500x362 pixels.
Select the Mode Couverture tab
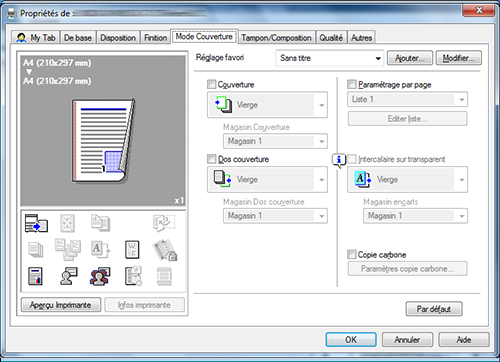[204, 36]
